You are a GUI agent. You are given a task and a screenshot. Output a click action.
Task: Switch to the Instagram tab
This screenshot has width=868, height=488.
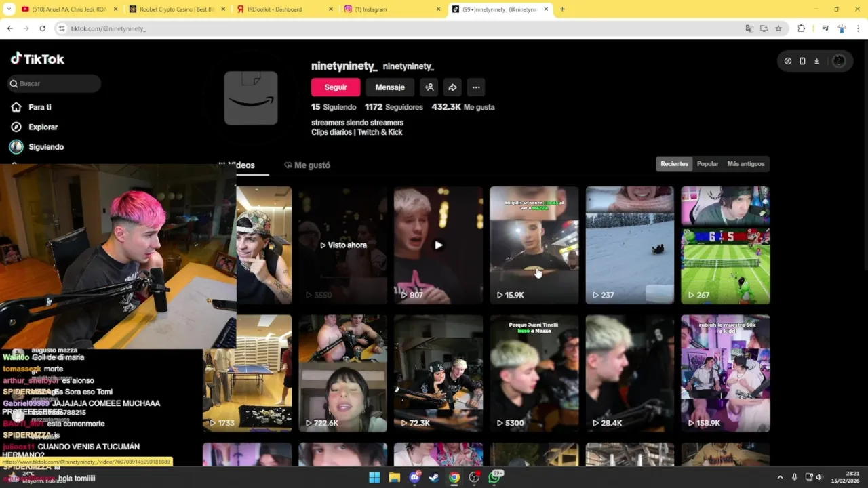pos(392,9)
